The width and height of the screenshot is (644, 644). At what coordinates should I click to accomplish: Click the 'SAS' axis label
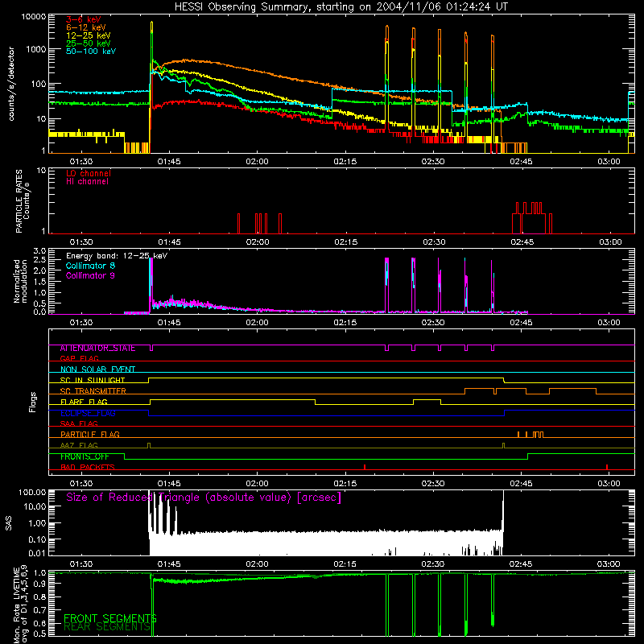point(8,524)
